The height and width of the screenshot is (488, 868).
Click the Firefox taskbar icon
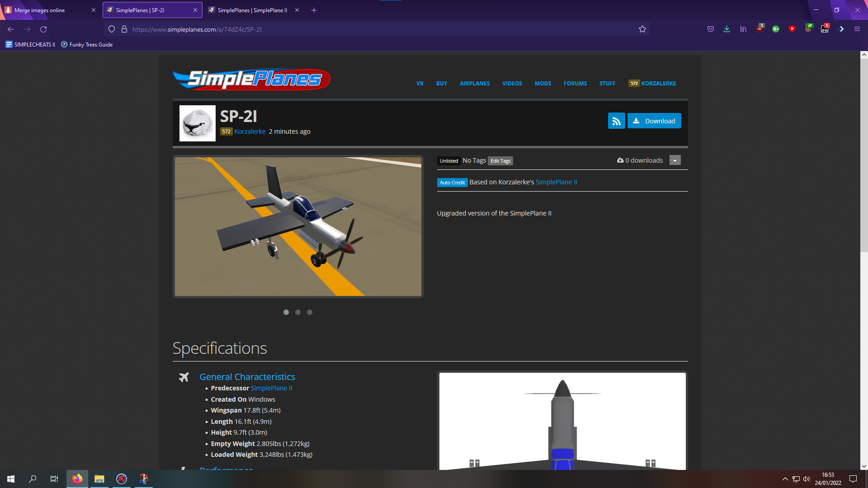coord(77,479)
